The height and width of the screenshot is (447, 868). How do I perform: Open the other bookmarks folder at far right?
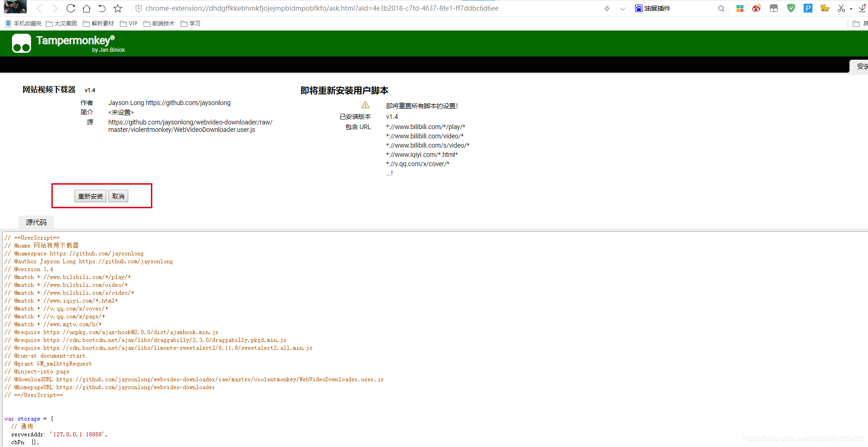coord(860,24)
